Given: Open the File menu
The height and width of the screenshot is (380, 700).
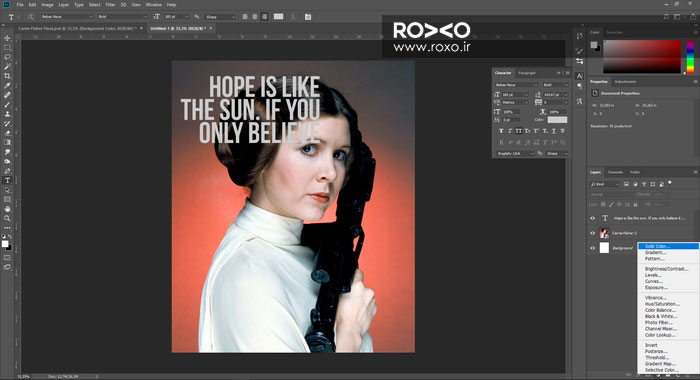Looking at the screenshot, I should [x=20, y=5].
